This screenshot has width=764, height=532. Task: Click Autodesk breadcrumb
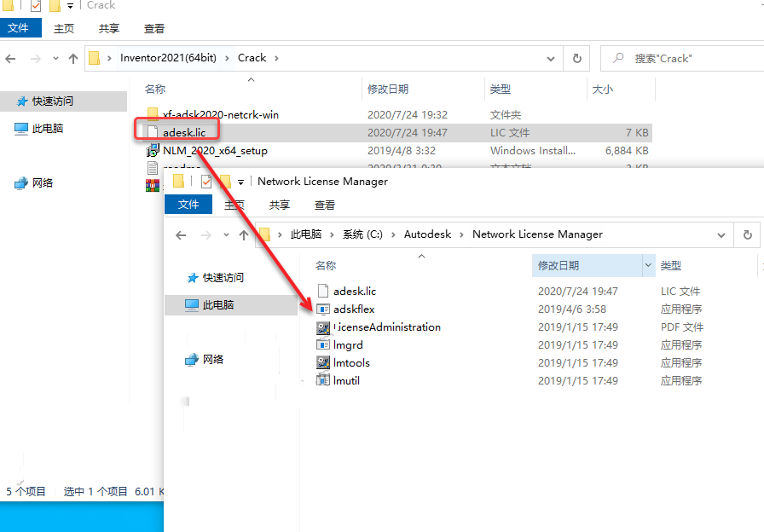(427, 234)
